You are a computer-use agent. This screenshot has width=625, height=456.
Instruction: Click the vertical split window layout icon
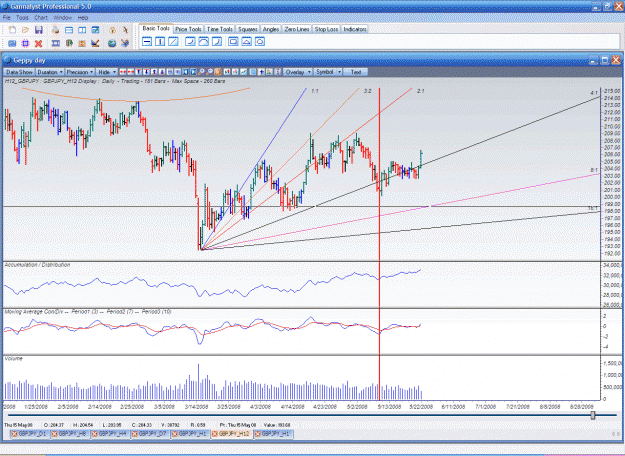pyautogui.click(x=82, y=30)
